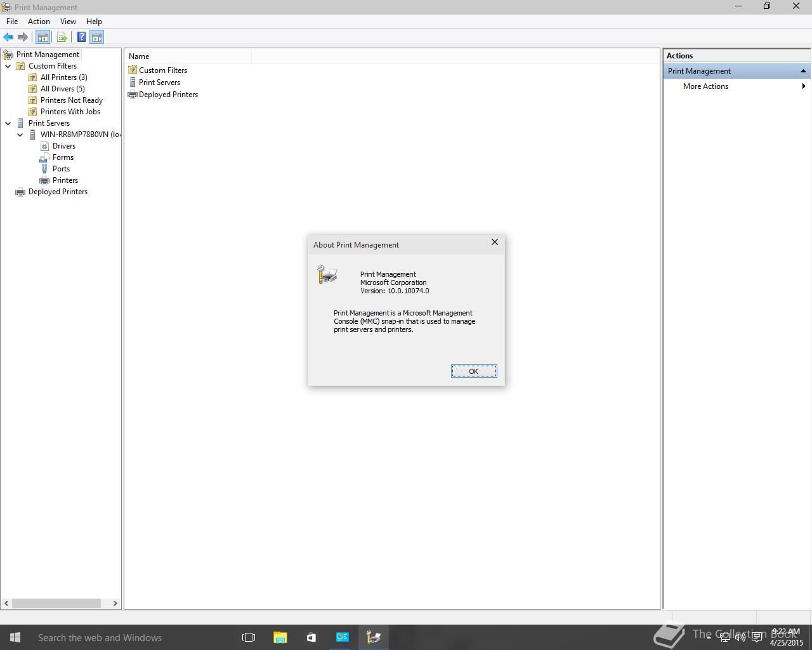This screenshot has height=650, width=812.
Task: Select Custom Filters in the Name list
Action: pyautogui.click(x=163, y=70)
